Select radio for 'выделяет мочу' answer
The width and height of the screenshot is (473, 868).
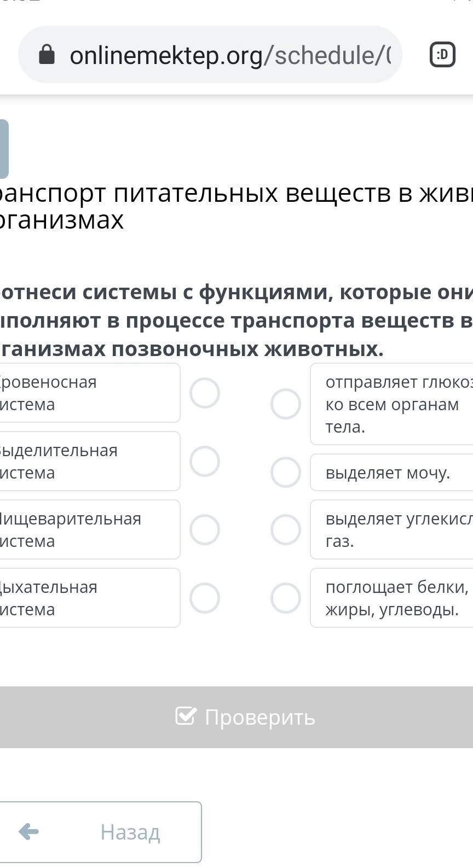[x=286, y=472]
